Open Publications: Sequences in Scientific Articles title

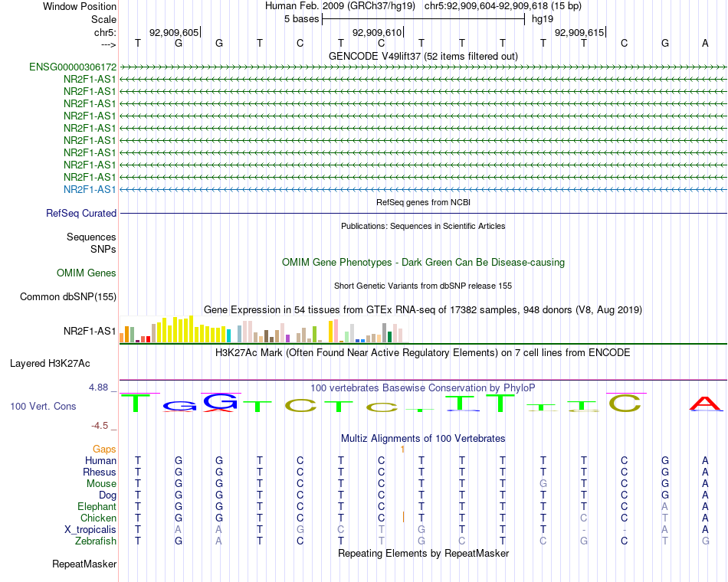423,226
